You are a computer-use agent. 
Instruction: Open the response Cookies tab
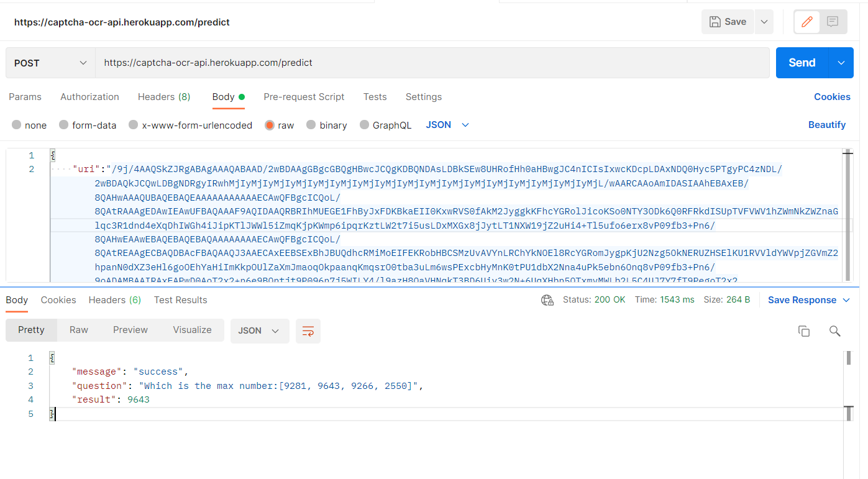pos(58,300)
